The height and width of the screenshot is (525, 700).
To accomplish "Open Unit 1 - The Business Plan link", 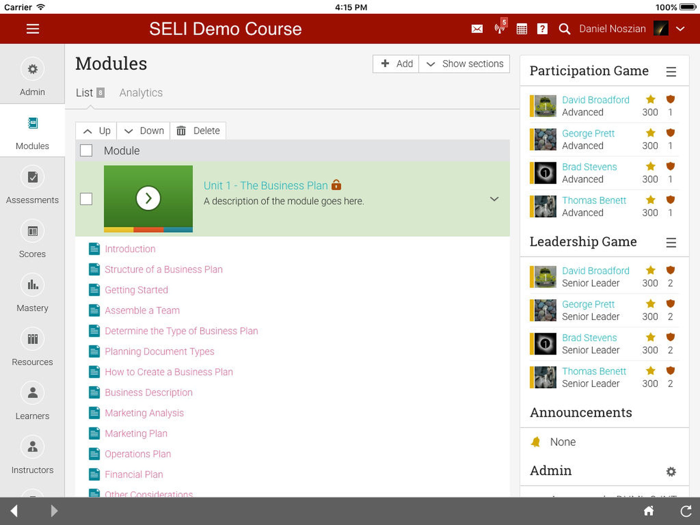I will (266, 185).
